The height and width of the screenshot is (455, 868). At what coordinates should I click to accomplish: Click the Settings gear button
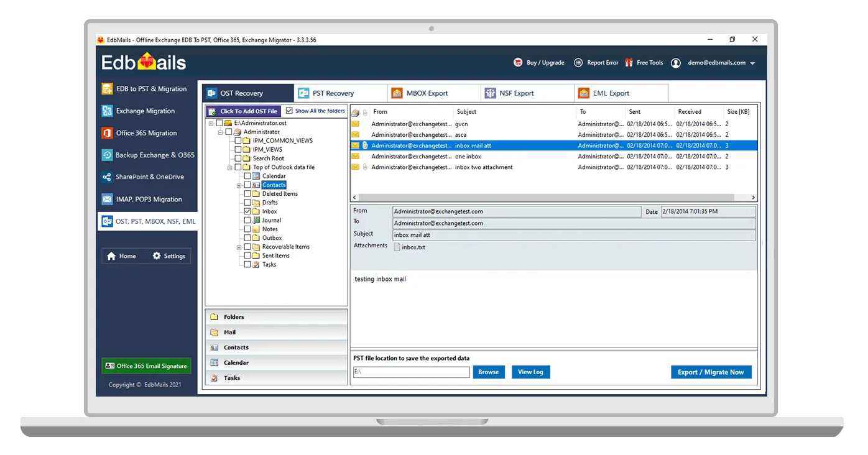coord(169,256)
